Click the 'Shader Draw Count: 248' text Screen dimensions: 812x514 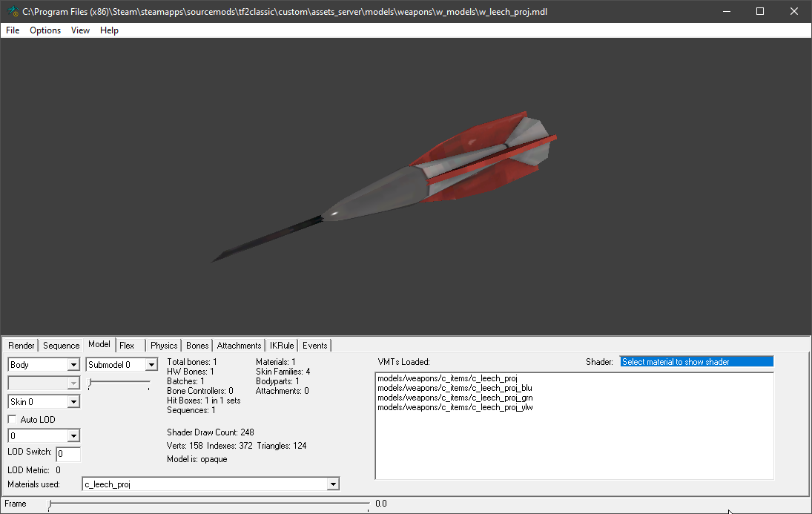coord(211,432)
